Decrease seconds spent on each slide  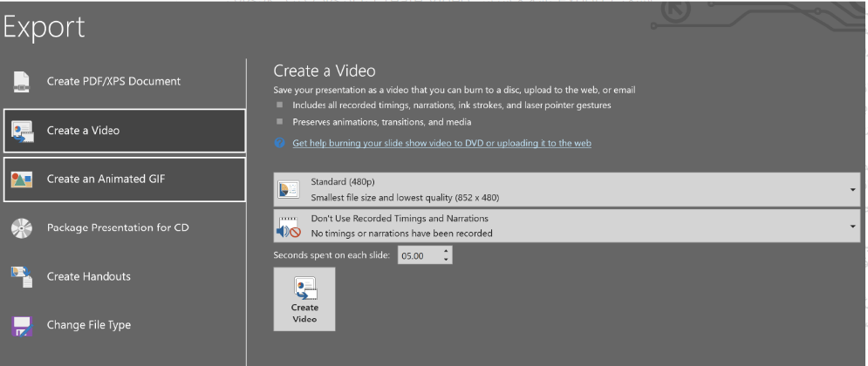coord(447,260)
